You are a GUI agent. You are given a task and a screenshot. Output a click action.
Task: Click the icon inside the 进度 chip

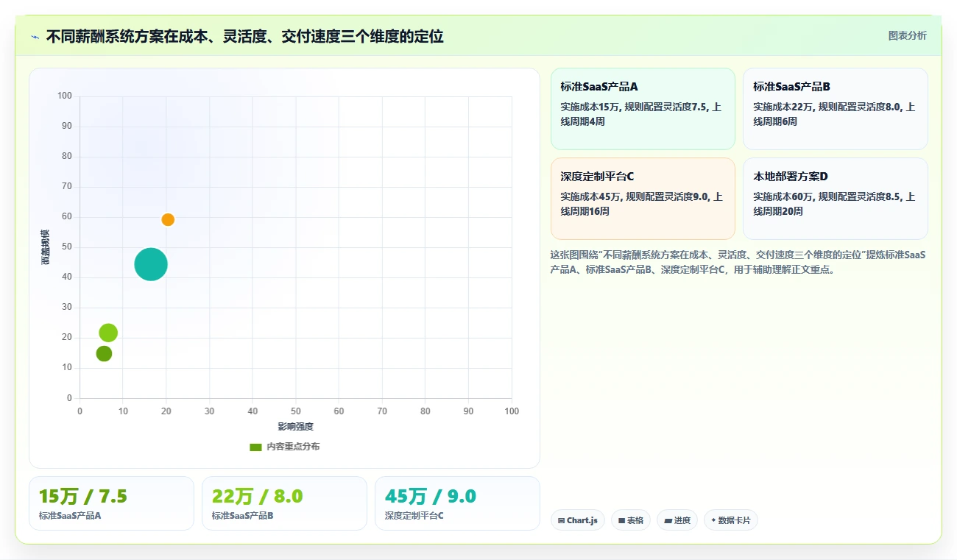[668, 521]
